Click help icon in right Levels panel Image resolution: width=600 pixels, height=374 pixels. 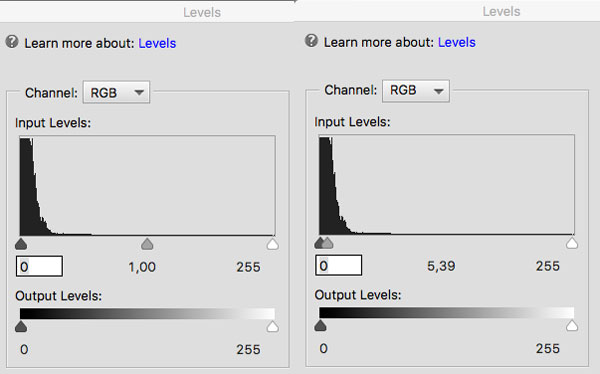pos(311,41)
